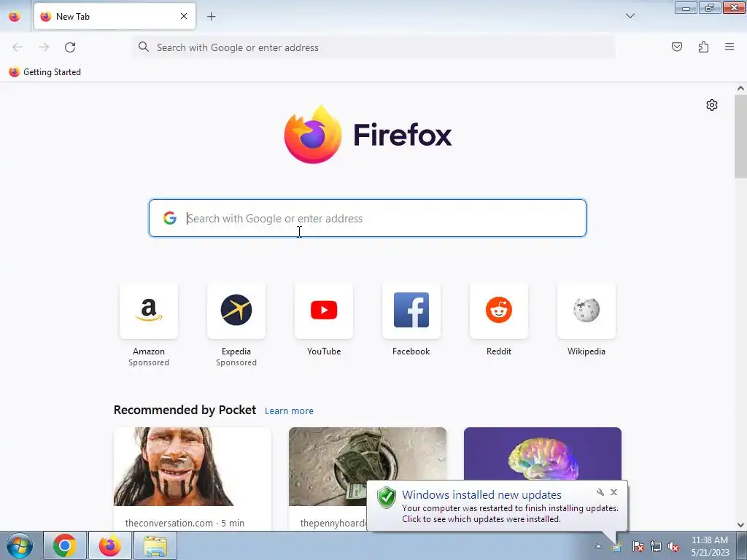Viewport: 747px width, 560px height.
Task: Focus the toolbar address bar
Action: (x=374, y=47)
